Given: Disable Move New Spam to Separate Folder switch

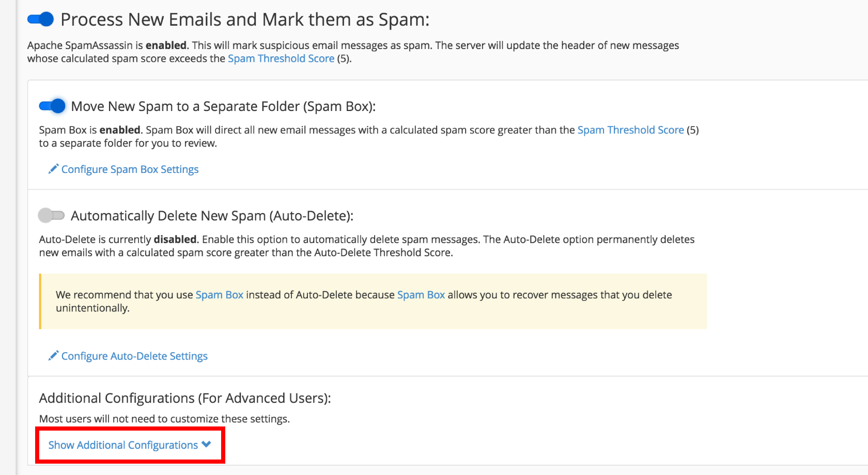Looking at the screenshot, I should 52,106.
